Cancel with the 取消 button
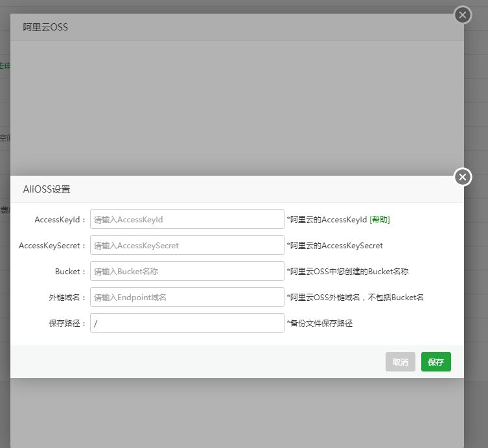Screen dimensions: 488x448 click(x=401, y=362)
